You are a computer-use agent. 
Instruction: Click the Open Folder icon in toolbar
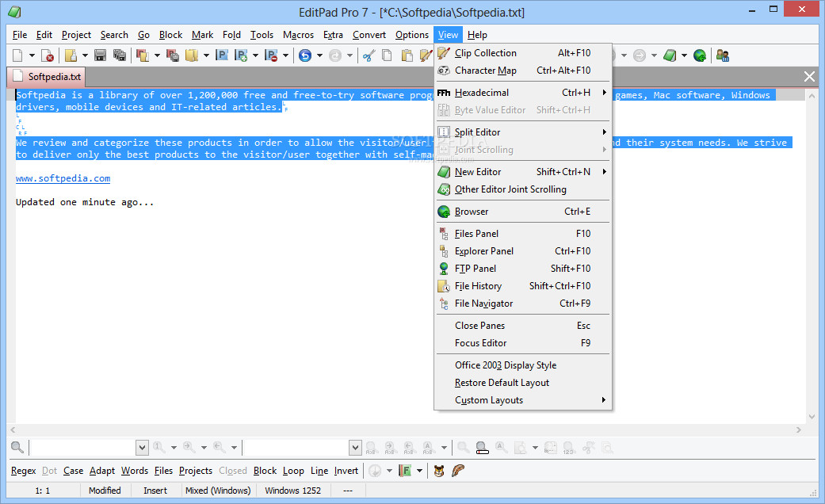pos(192,55)
